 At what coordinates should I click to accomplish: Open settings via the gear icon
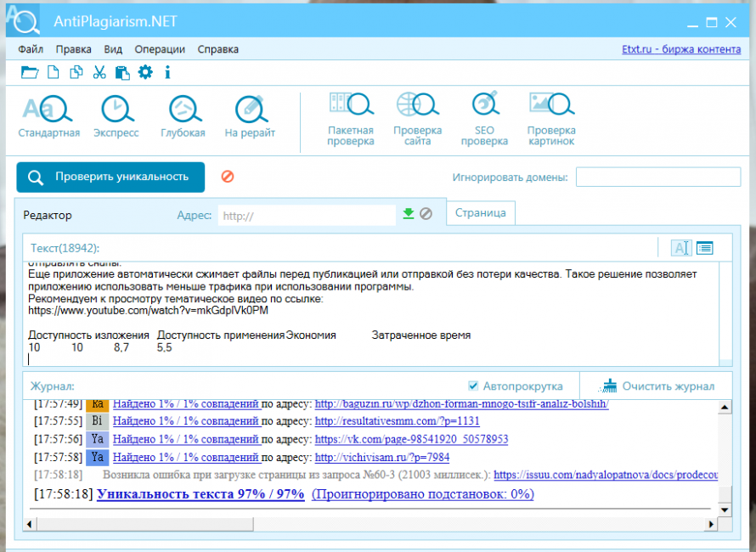click(x=145, y=72)
